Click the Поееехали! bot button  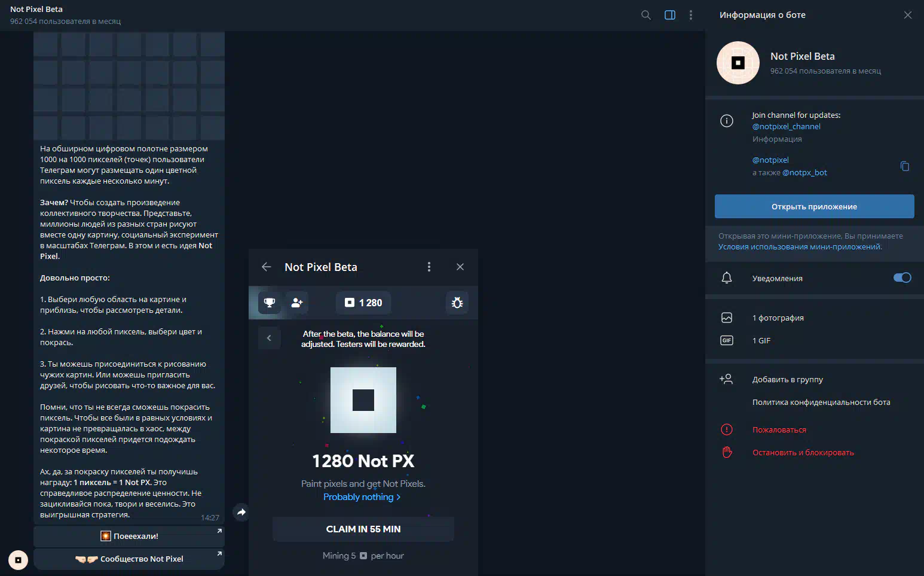[x=129, y=536]
